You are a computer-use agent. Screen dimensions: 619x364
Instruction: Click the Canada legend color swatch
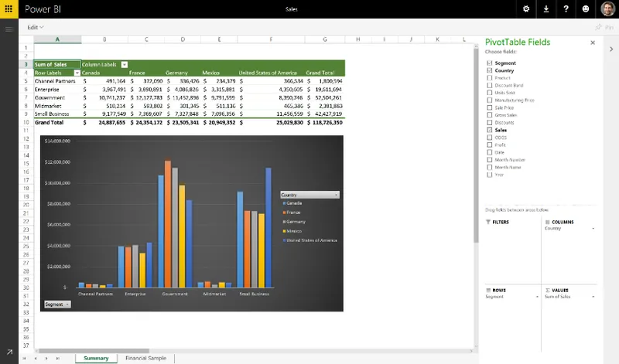[284, 203]
